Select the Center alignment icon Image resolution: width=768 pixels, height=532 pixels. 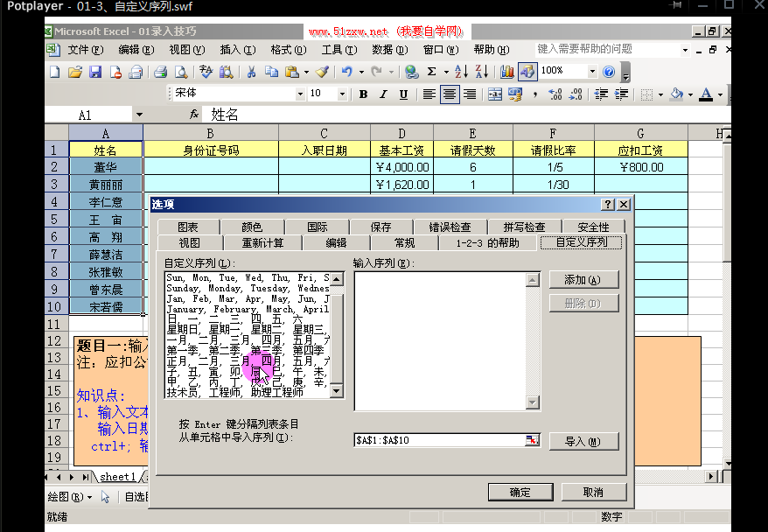coord(449,94)
